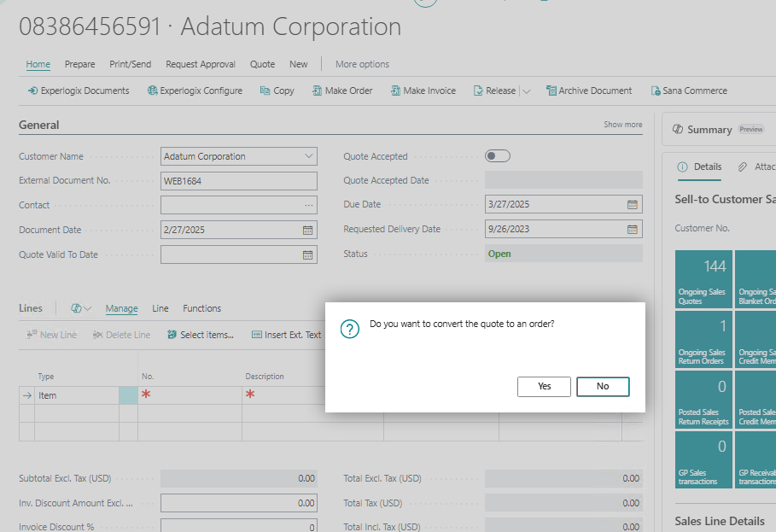Open the Document Date calendar picker
The image size is (776, 532).
pyautogui.click(x=307, y=230)
